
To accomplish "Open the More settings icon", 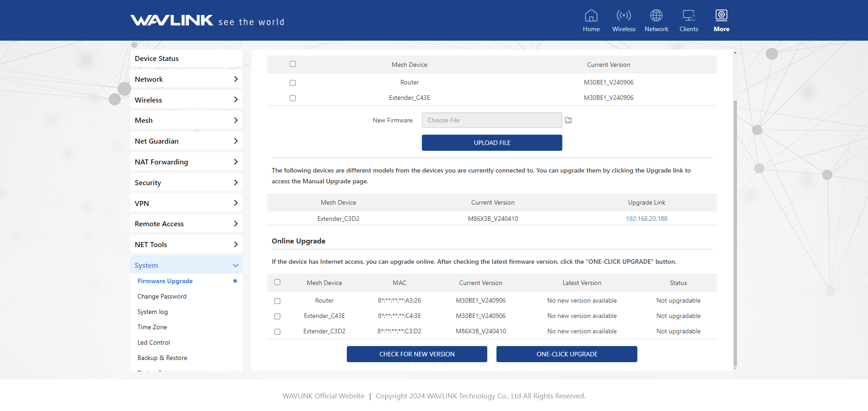I will tap(721, 16).
